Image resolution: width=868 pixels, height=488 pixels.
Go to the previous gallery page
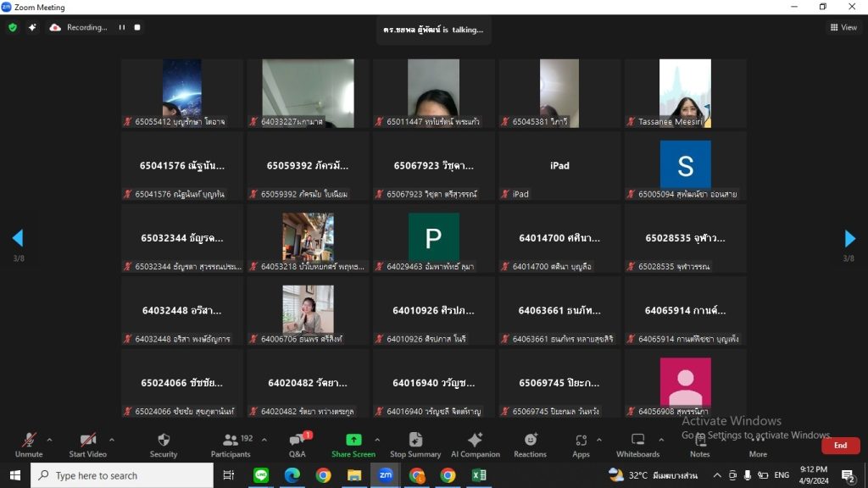pos(18,238)
